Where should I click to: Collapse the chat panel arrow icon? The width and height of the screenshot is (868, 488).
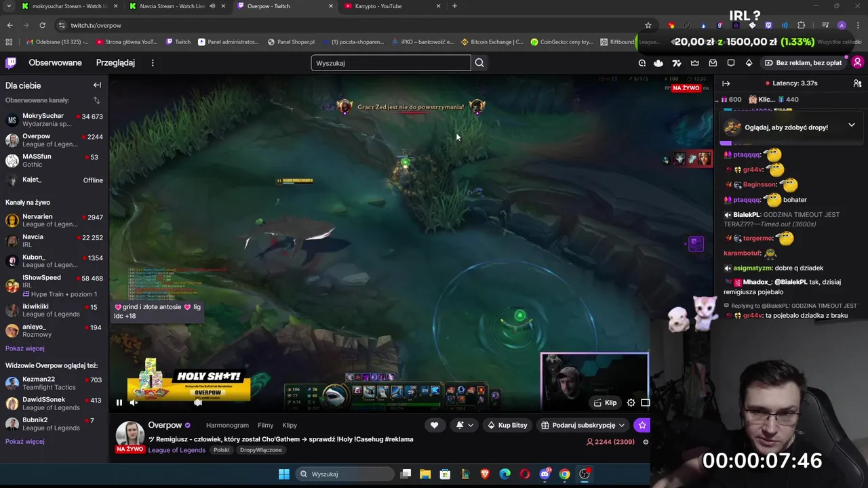click(726, 83)
